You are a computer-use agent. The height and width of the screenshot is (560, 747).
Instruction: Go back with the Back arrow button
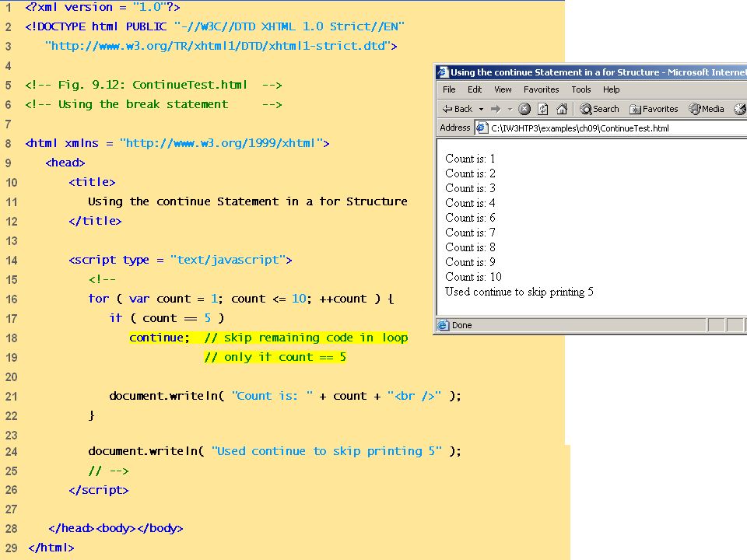point(458,109)
